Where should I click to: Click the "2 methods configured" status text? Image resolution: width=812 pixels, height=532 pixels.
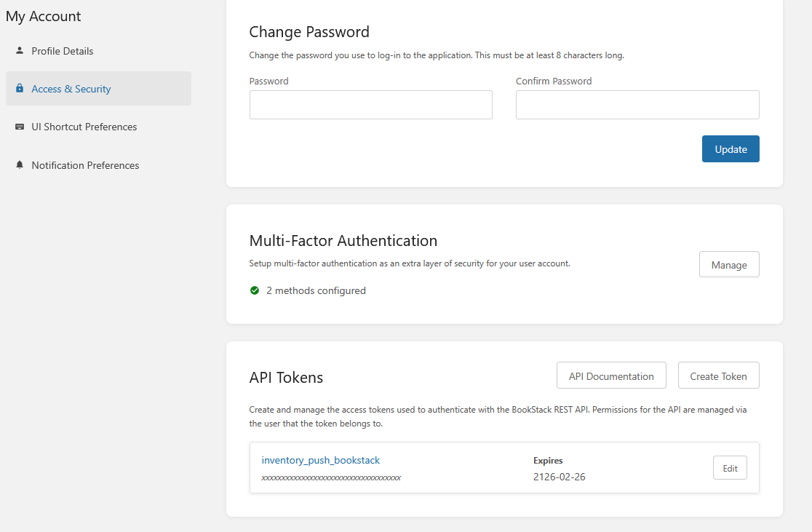pos(316,290)
